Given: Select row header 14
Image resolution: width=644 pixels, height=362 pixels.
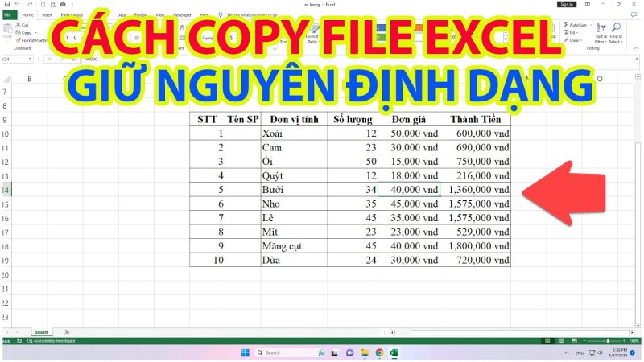Looking at the screenshot, I should (x=6, y=190).
